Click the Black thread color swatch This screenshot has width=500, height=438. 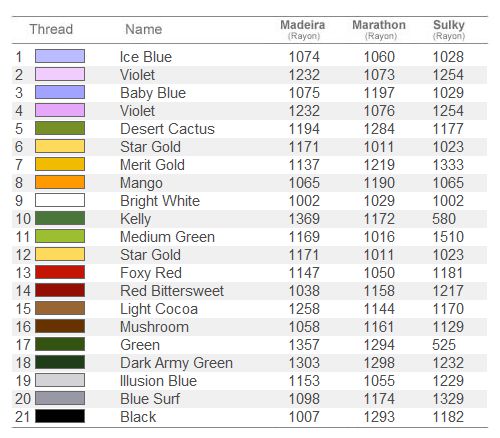(x=60, y=416)
